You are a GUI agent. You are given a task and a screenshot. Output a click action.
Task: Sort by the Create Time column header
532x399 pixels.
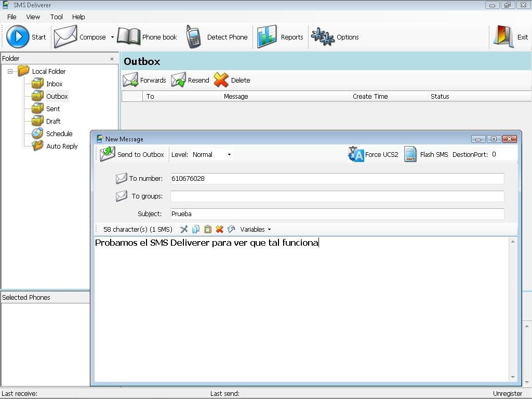(388, 96)
